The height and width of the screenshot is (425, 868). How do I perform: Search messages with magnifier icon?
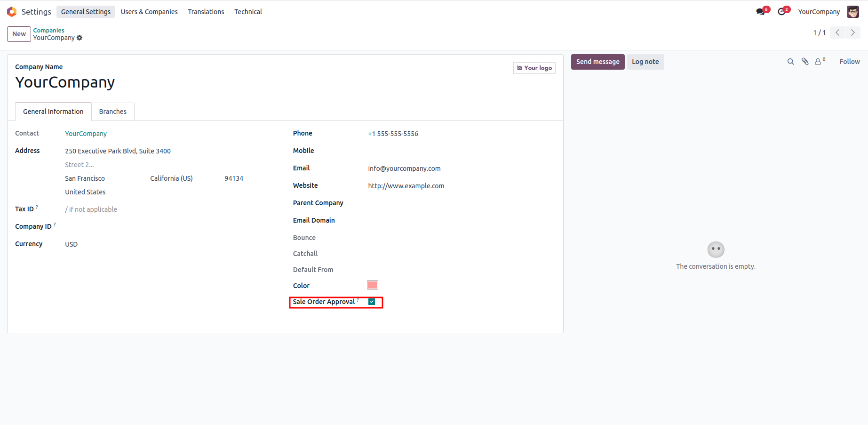pos(791,62)
